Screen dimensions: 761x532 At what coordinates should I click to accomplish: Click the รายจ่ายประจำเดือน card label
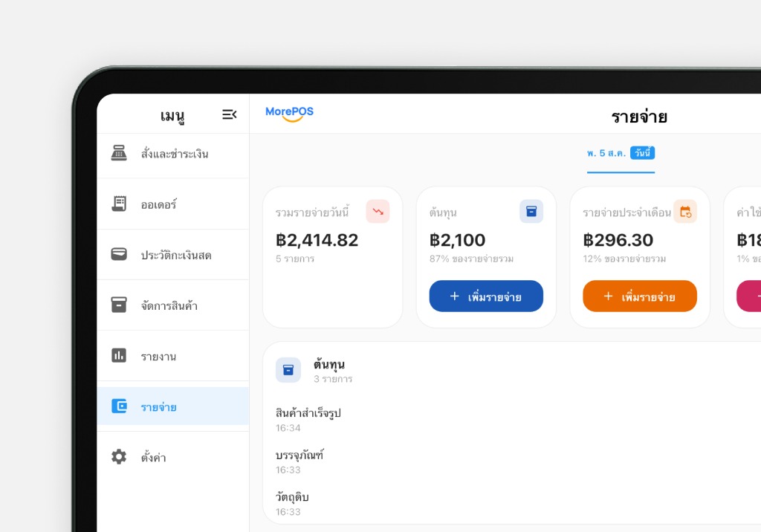(626, 212)
